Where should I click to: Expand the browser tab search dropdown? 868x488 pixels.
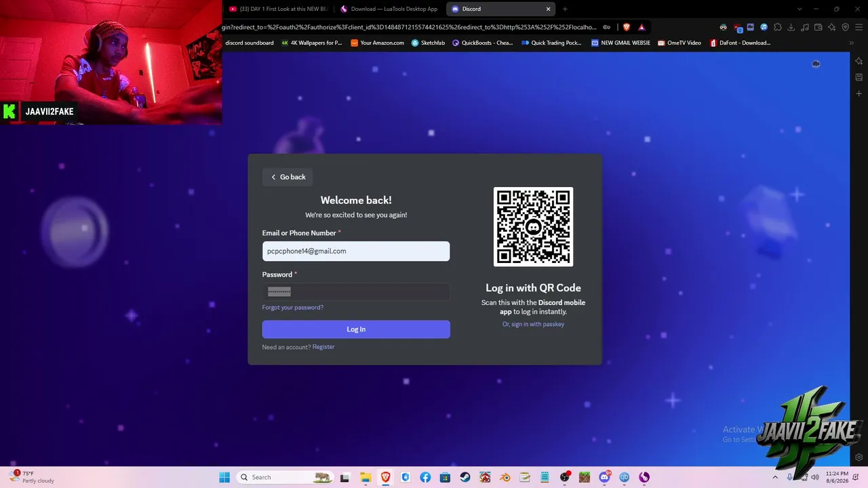(x=800, y=9)
